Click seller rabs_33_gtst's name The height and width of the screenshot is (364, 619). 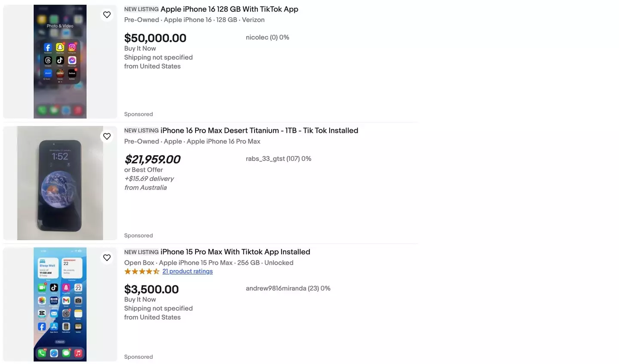tap(265, 159)
